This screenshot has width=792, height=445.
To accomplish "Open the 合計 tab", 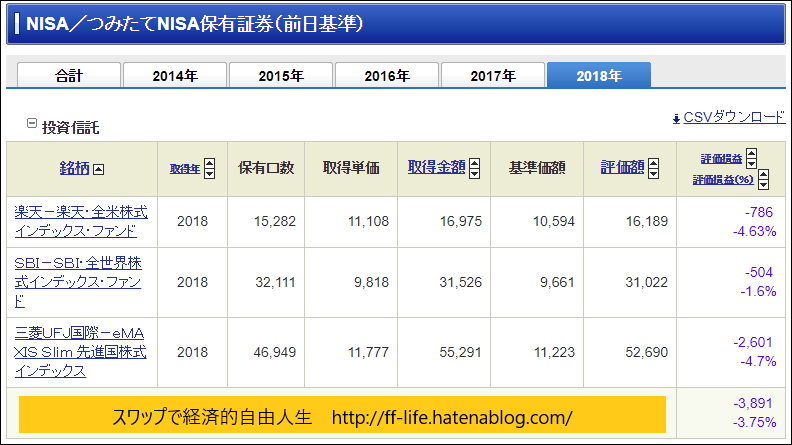I will click(x=69, y=75).
